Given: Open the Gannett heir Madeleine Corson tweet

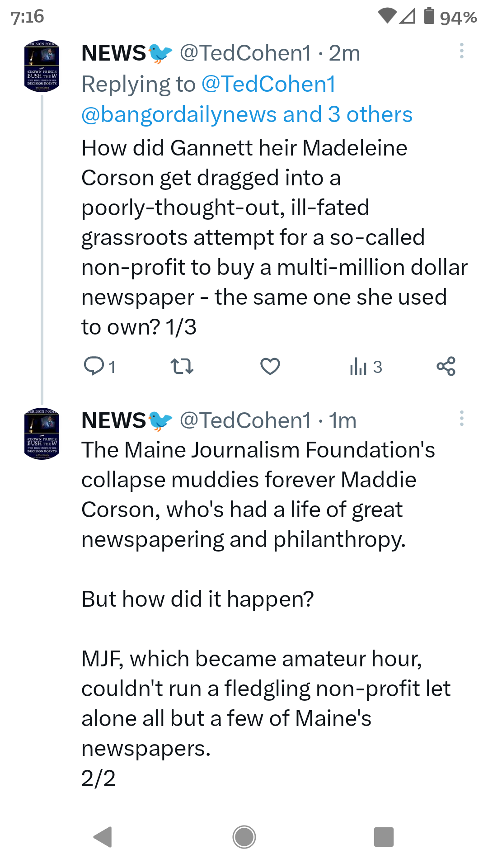Looking at the screenshot, I should pos(274,237).
